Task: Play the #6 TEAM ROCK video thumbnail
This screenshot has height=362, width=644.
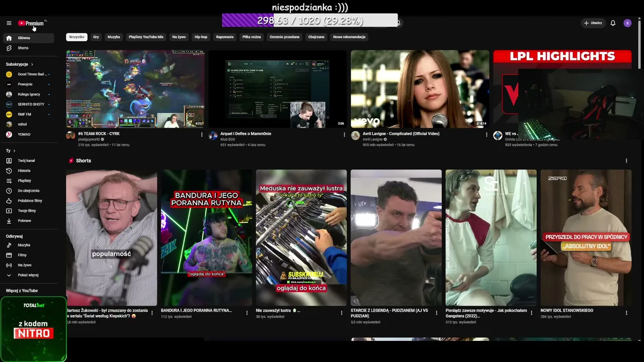Action: 135,89
